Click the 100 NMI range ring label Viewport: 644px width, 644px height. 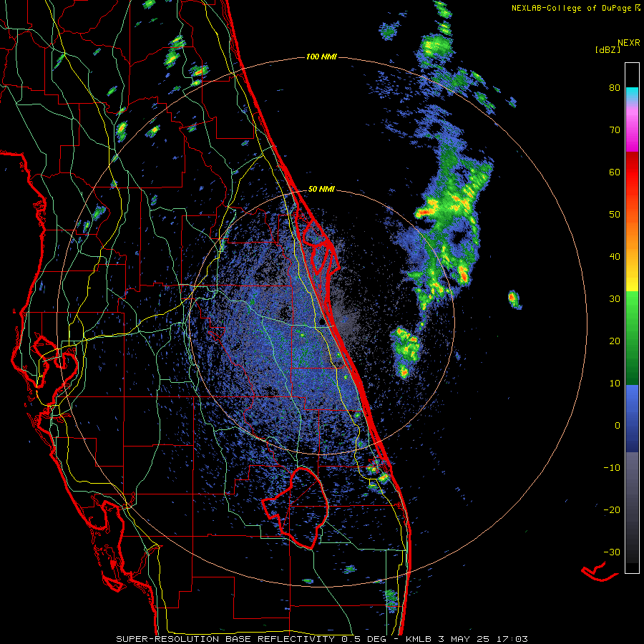pyautogui.click(x=321, y=57)
